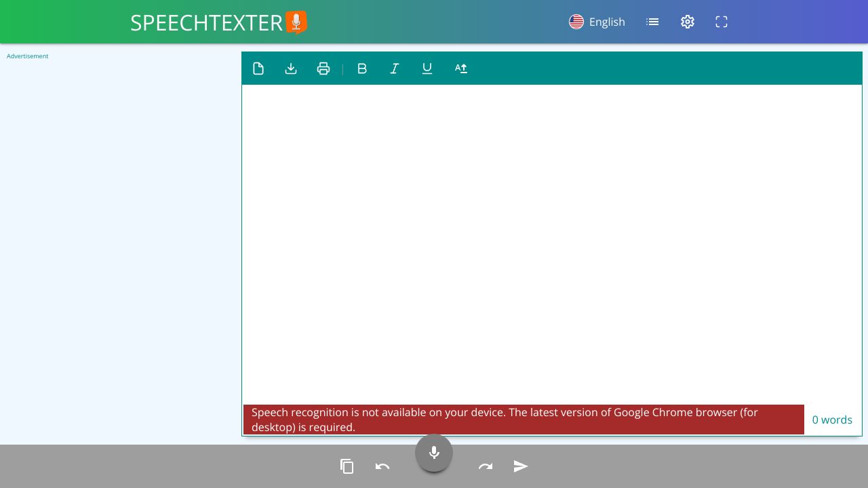Print the document
The image size is (868, 488).
(x=323, y=68)
